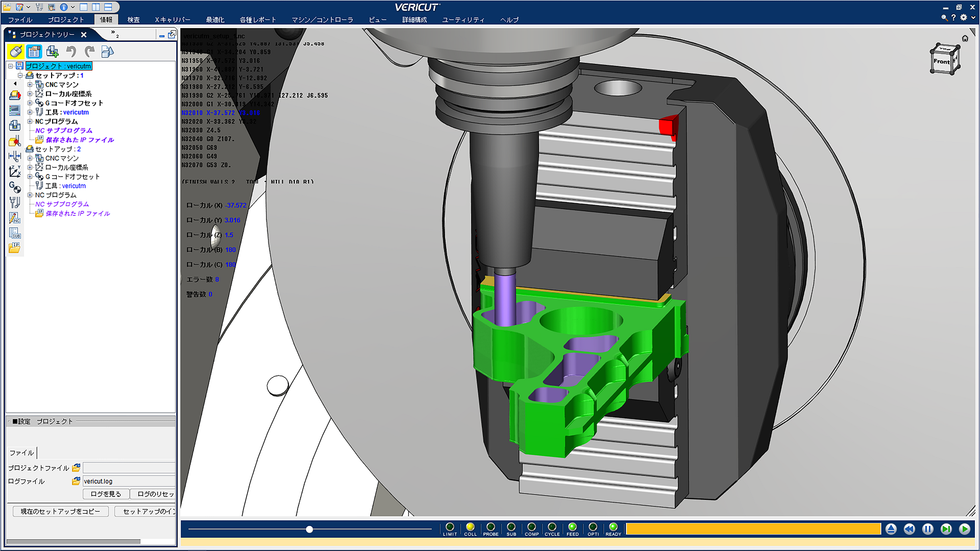This screenshot has height=551, width=980.
Task: Click the Front face of view cube
Action: click(x=942, y=62)
